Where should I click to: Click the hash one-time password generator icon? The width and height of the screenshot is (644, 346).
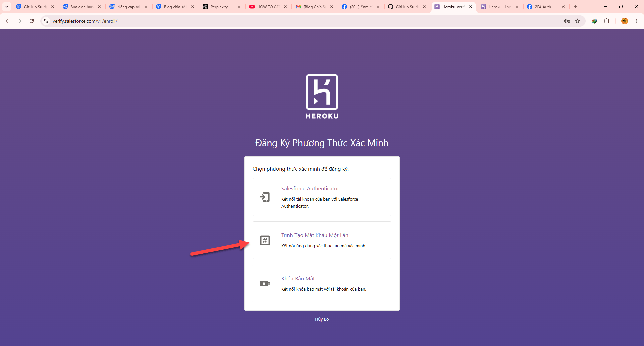[x=265, y=240]
